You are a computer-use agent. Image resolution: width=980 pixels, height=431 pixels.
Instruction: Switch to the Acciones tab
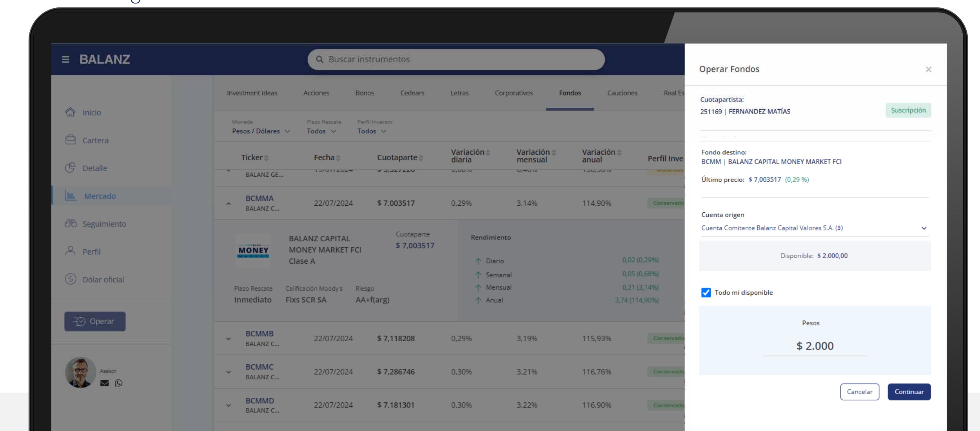click(x=316, y=93)
